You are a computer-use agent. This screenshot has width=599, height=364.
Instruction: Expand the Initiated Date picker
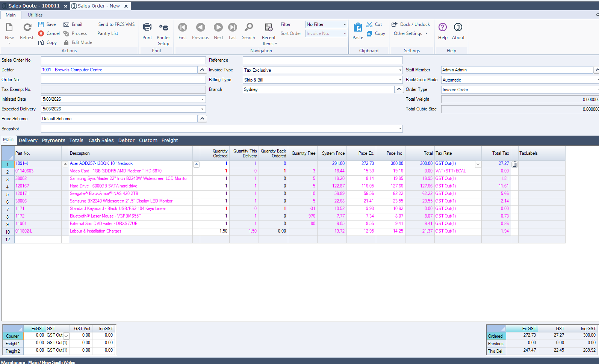202,100
